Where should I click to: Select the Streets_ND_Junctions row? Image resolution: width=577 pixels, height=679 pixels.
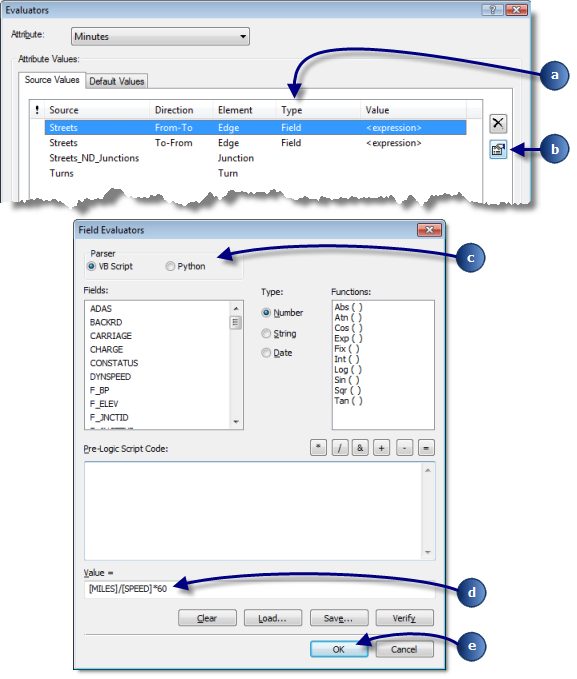[x=256, y=158]
